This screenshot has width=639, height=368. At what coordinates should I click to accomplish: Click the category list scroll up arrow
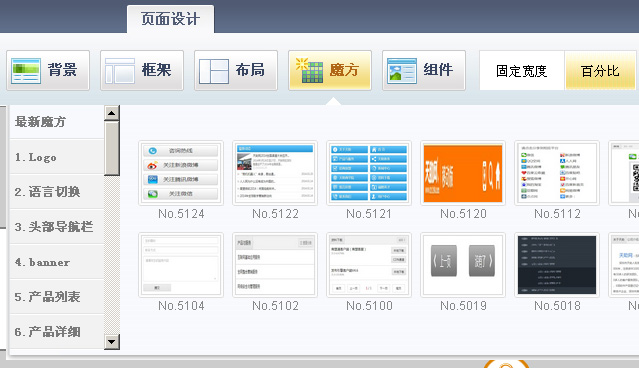[112, 113]
